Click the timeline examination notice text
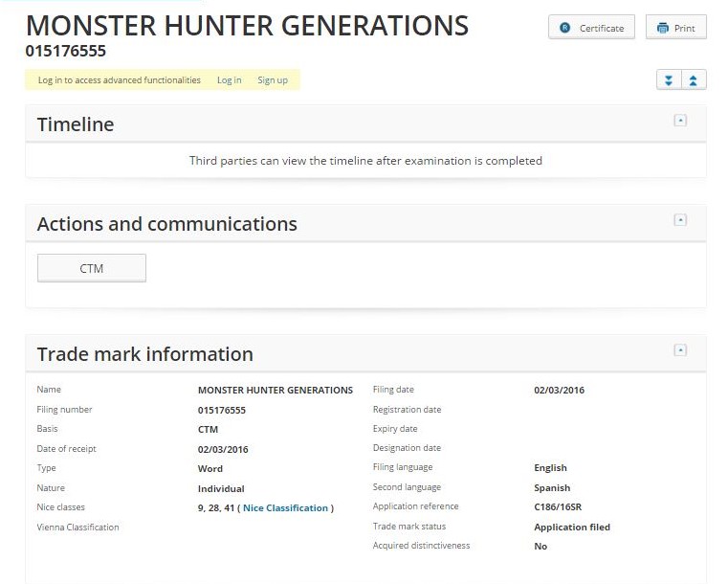Viewport: 728px width, 584px height. click(x=365, y=161)
